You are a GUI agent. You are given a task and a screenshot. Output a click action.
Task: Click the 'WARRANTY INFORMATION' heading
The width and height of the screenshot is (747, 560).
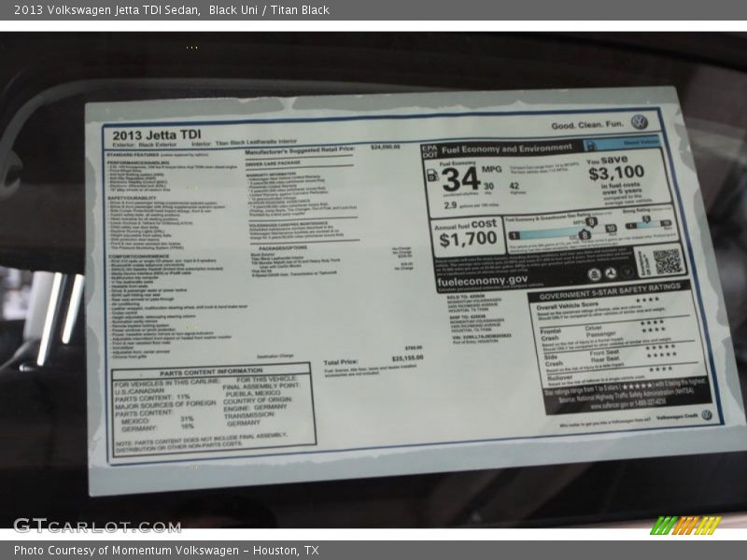[x=271, y=175]
